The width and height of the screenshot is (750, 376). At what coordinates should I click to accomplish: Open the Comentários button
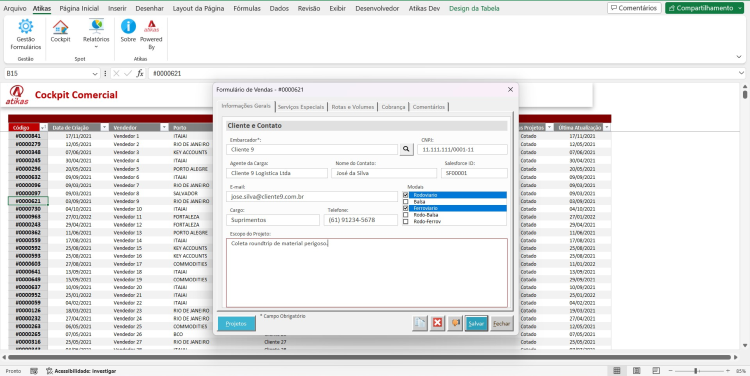pyautogui.click(x=634, y=8)
